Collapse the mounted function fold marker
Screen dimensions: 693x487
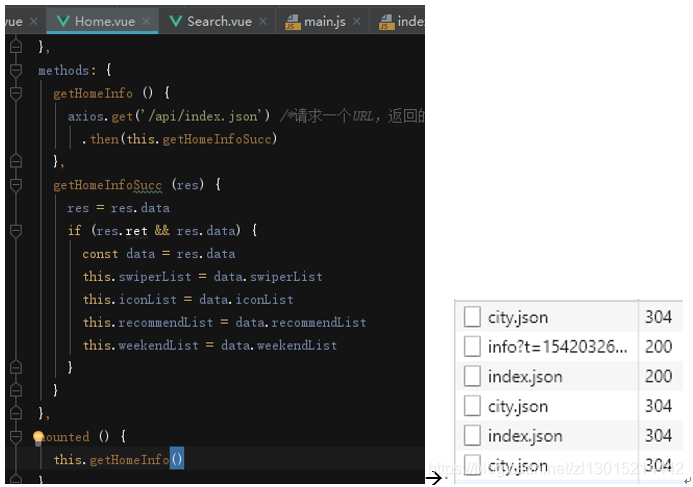tap(16, 437)
